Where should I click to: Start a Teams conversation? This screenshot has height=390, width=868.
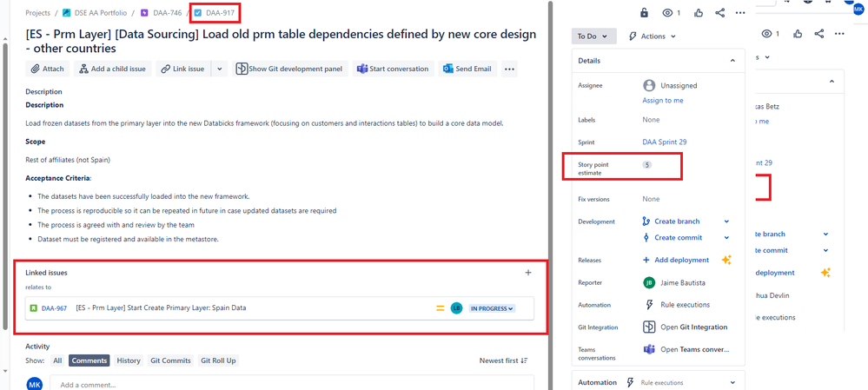(393, 69)
